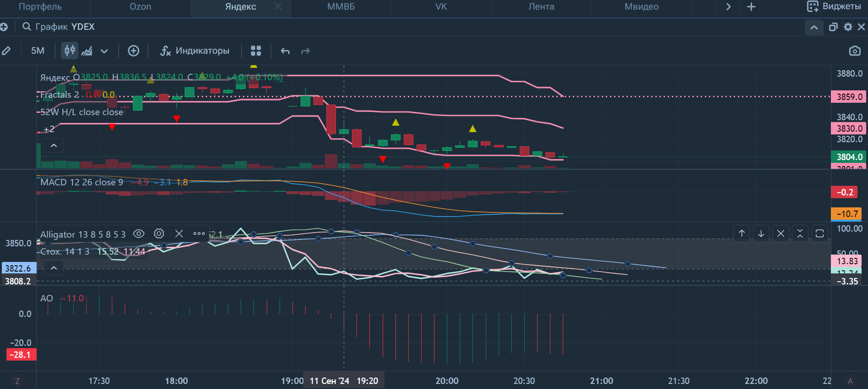
Task: Maximize the Alligator pane
Action: 820,233
